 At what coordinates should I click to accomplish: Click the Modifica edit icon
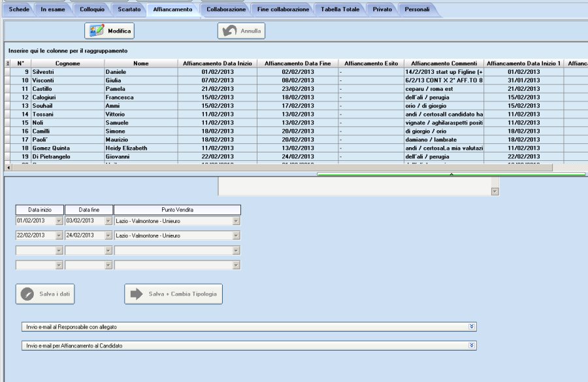[x=97, y=31]
